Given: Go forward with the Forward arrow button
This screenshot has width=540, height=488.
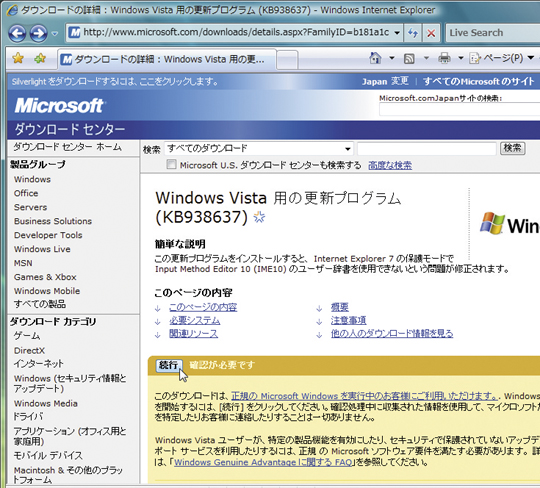Looking at the screenshot, I should (39, 33).
